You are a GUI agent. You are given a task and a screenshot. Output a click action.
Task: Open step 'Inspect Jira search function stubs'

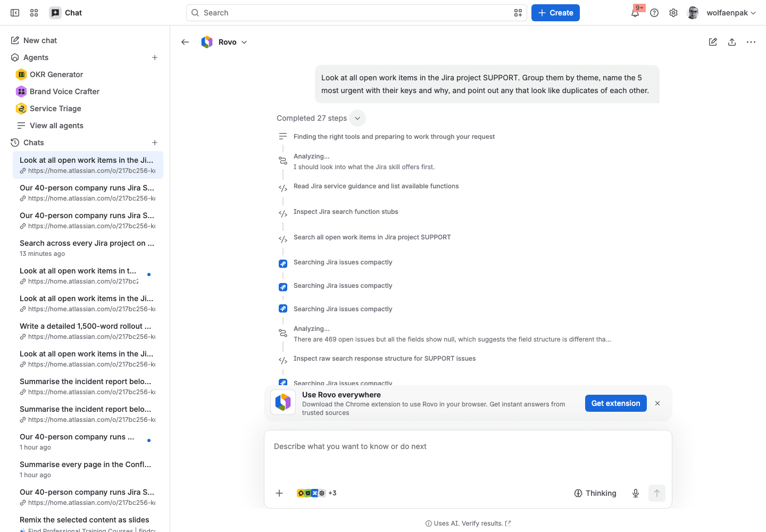[346, 212]
